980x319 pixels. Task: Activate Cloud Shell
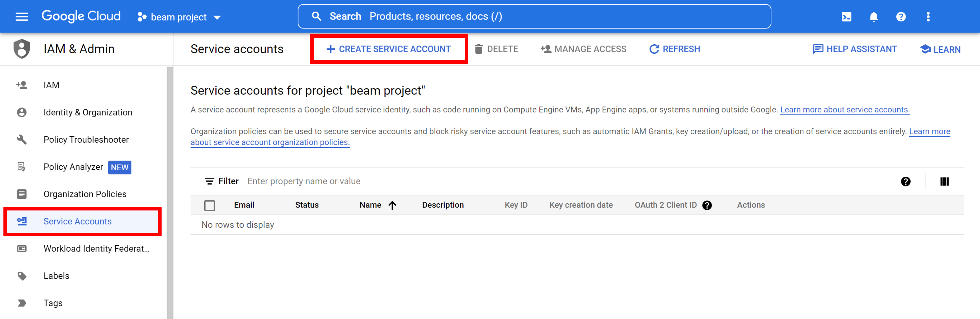846,16
